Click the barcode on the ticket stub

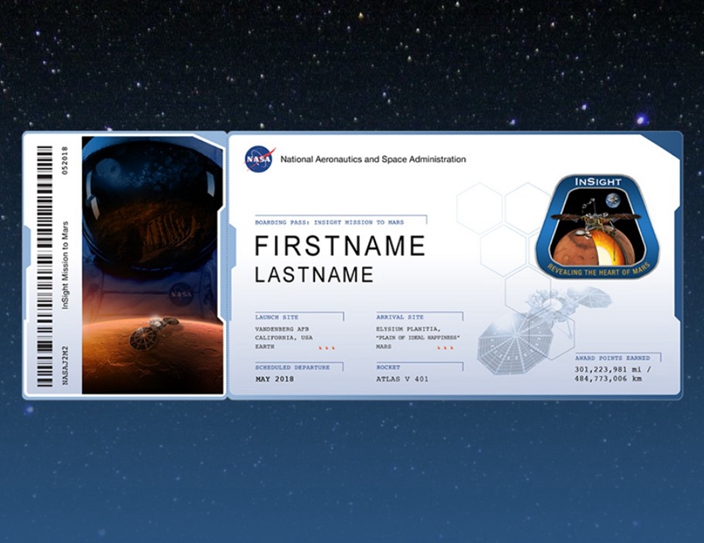[x=44, y=266]
